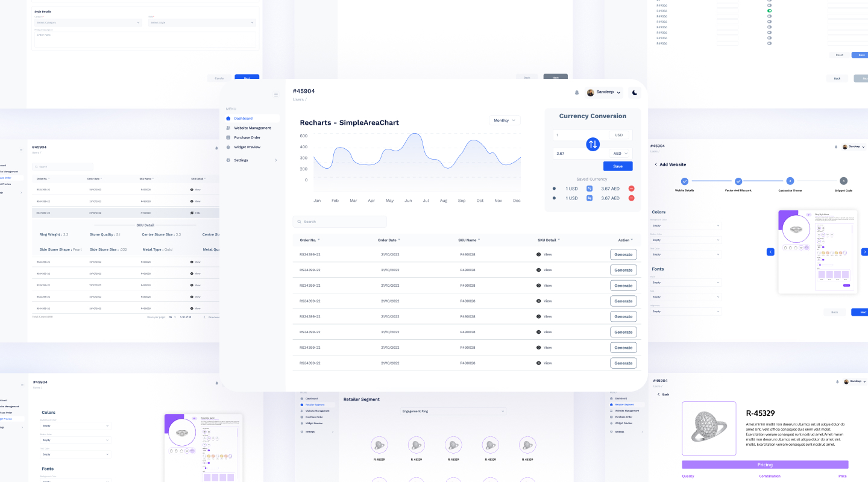Swap currencies with the blue arrows button

click(593, 145)
